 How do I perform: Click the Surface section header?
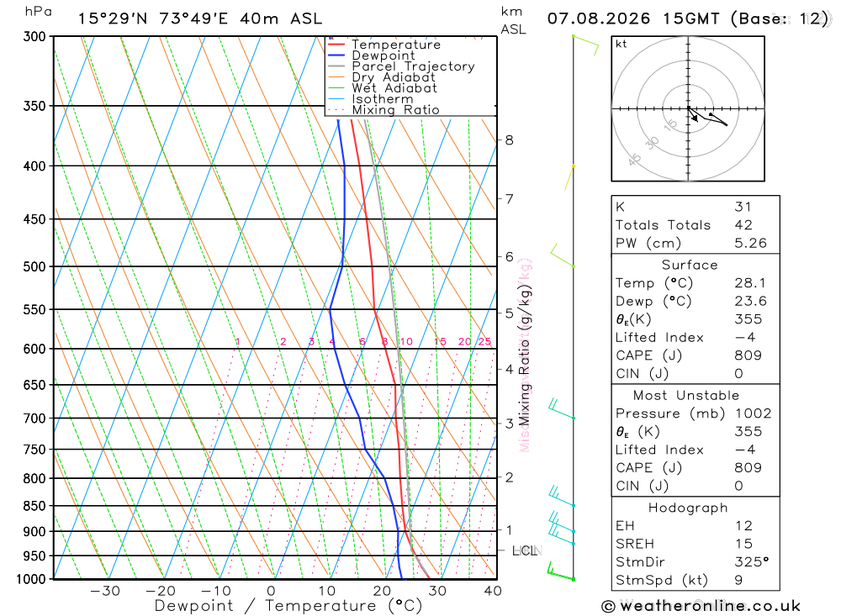coord(690,265)
